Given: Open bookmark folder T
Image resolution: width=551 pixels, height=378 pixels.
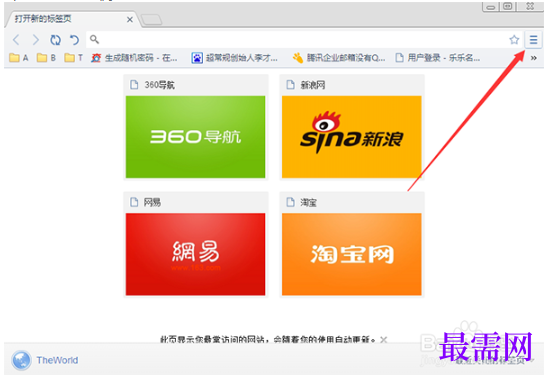Looking at the screenshot, I should (x=74, y=58).
